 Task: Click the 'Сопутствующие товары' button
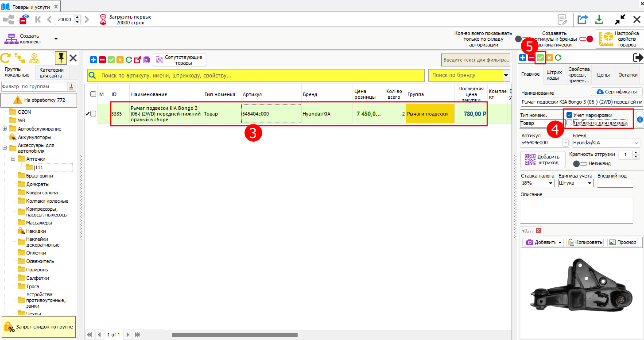click(x=179, y=60)
